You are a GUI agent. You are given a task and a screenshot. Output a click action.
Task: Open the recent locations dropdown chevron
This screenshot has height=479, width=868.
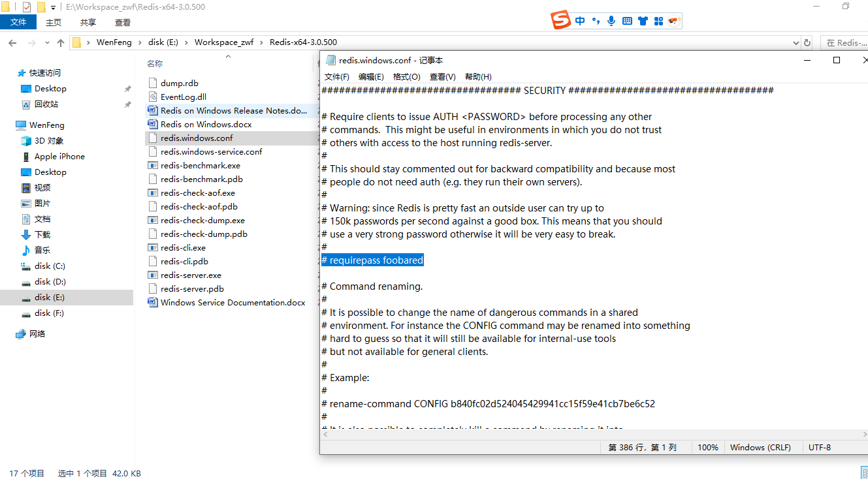47,43
